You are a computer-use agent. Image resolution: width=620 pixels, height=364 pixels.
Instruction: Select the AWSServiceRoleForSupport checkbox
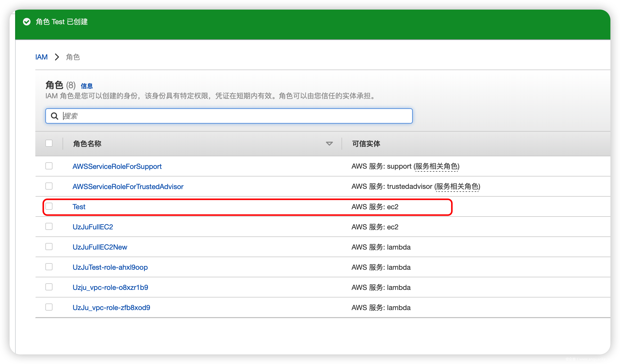click(x=49, y=166)
